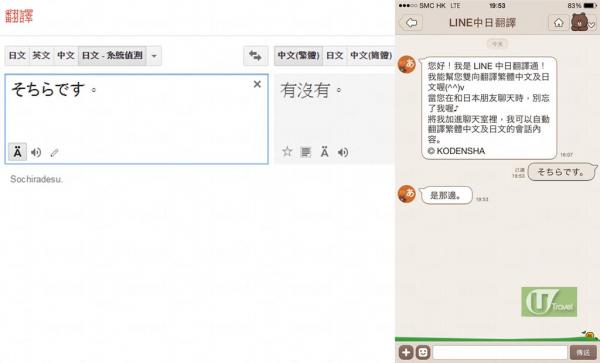This screenshot has width=600, height=363.
Task: Tap the 19:53 clock in status bar
Action: click(x=497, y=5)
